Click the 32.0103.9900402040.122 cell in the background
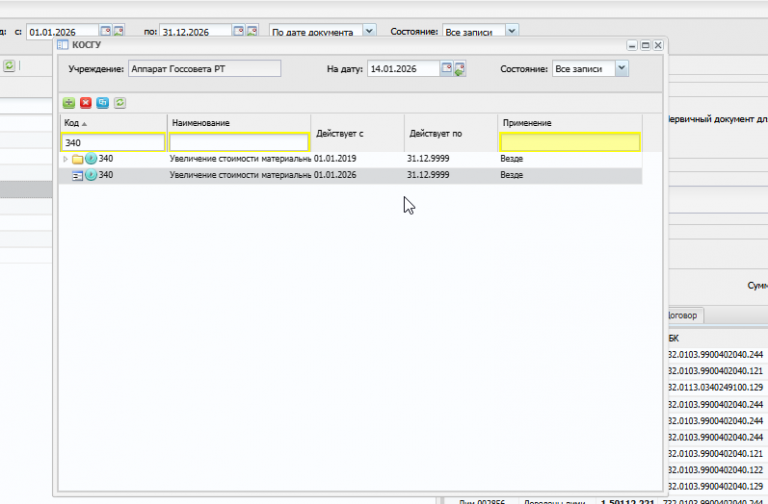This screenshot has height=504, width=768. (x=716, y=470)
